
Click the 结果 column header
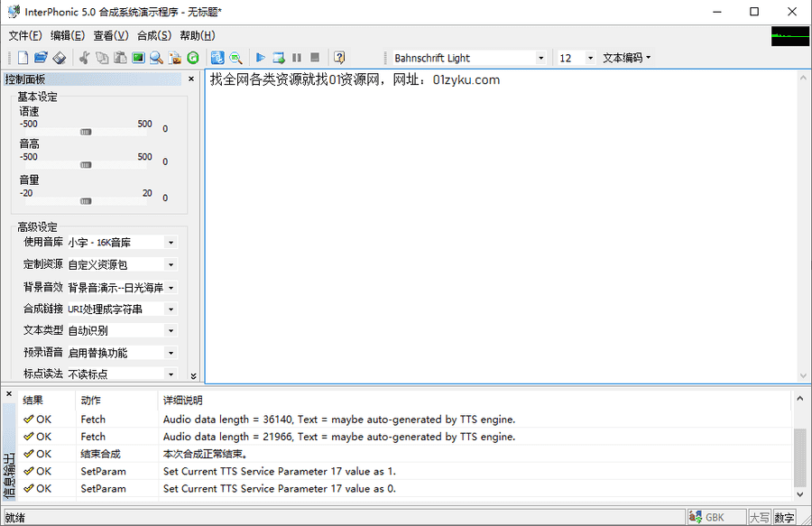click(x=47, y=401)
